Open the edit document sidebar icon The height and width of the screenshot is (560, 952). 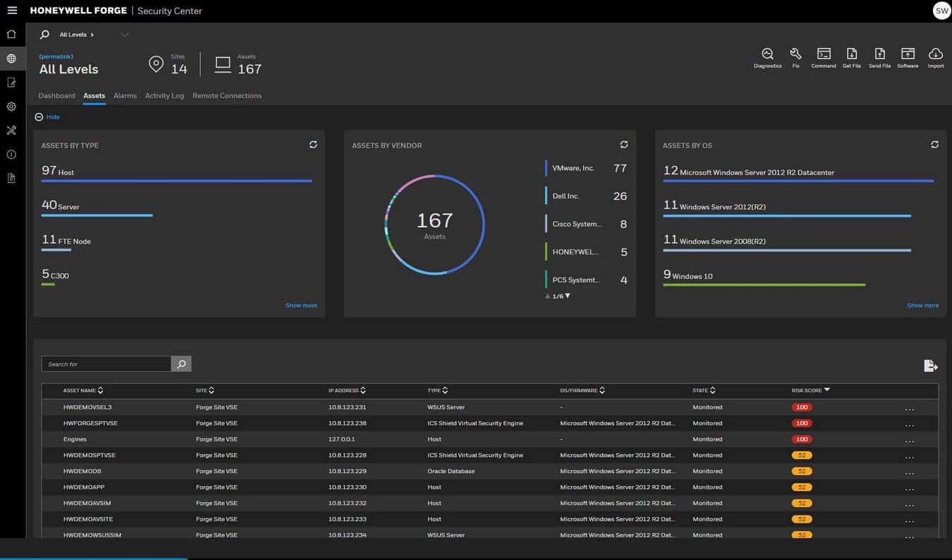pos(11,83)
